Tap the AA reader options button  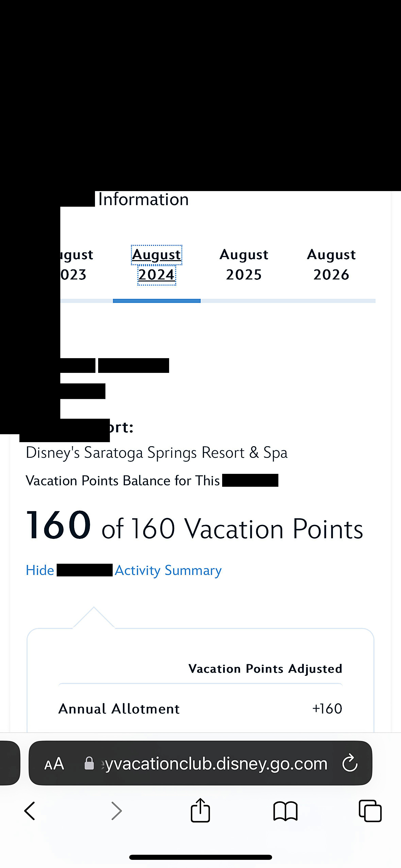click(x=54, y=764)
